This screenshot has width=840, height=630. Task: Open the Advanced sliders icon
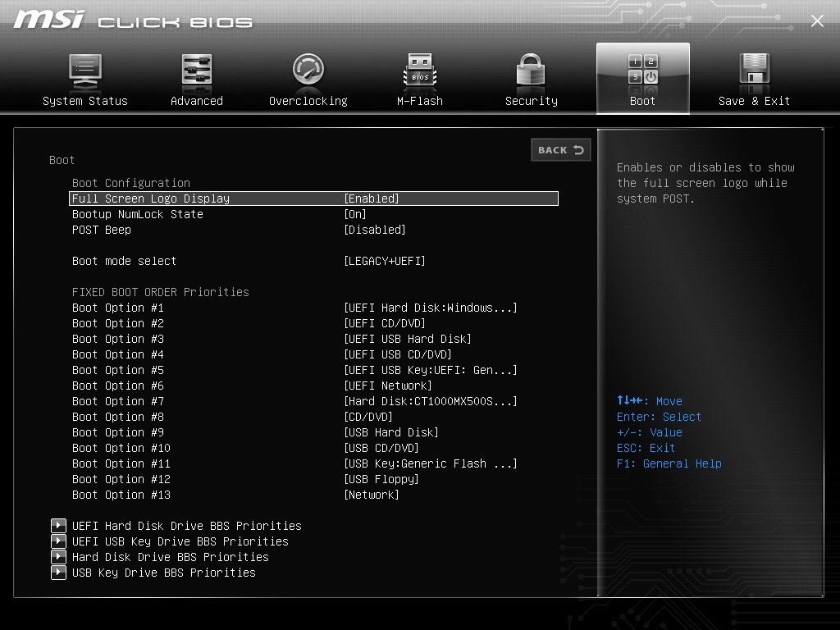click(x=197, y=70)
